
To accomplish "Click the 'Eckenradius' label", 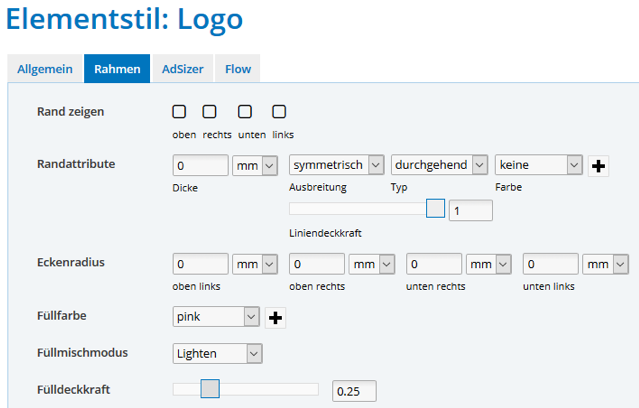I will coord(71,262).
